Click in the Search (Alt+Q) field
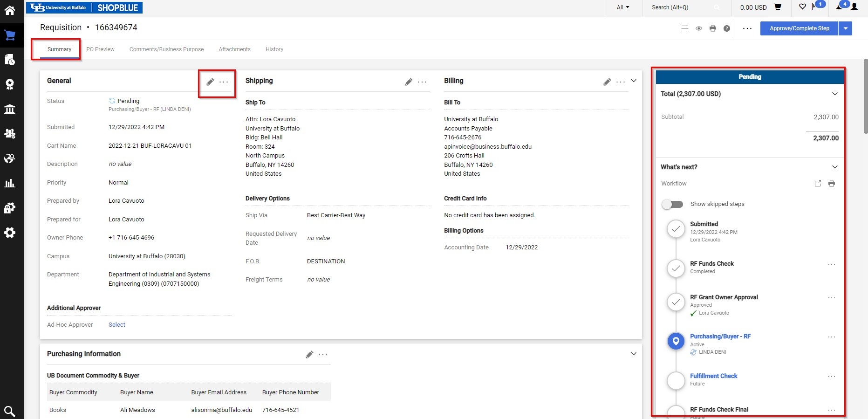The height and width of the screenshot is (419, 868). tap(680, 7)
